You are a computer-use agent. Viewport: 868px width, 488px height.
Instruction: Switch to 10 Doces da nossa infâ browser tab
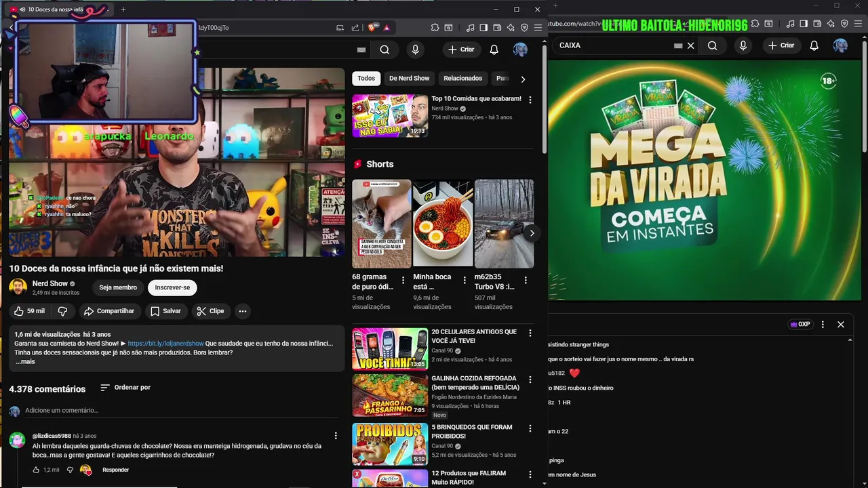59,9
